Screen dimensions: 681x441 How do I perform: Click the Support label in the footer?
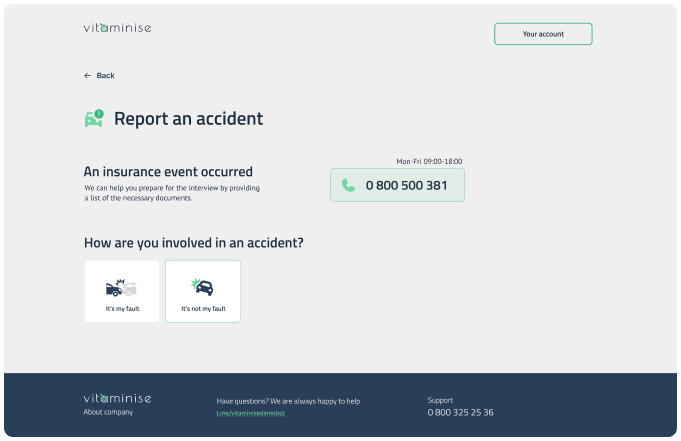440,400
